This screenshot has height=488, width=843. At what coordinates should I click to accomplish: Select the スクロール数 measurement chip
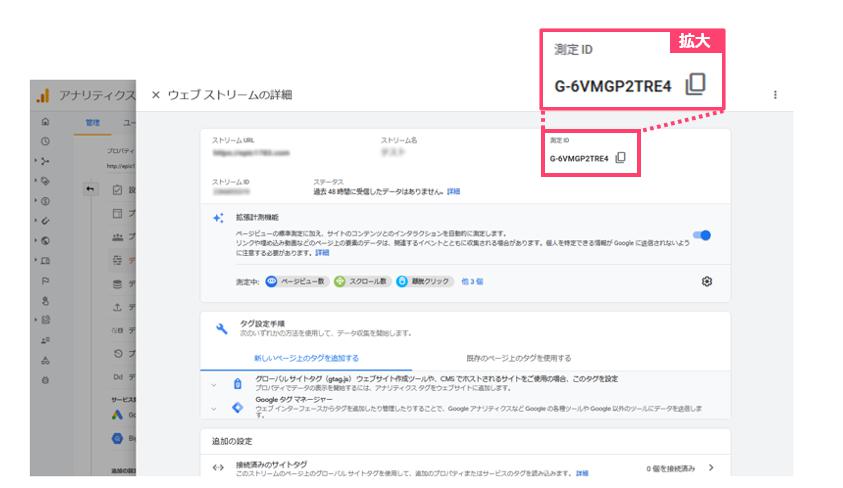(362, 281)
